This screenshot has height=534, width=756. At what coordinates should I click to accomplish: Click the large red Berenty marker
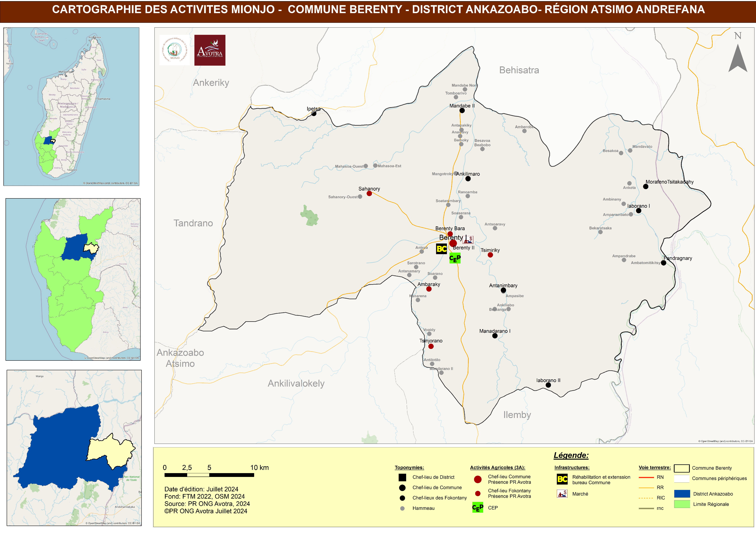453,243
